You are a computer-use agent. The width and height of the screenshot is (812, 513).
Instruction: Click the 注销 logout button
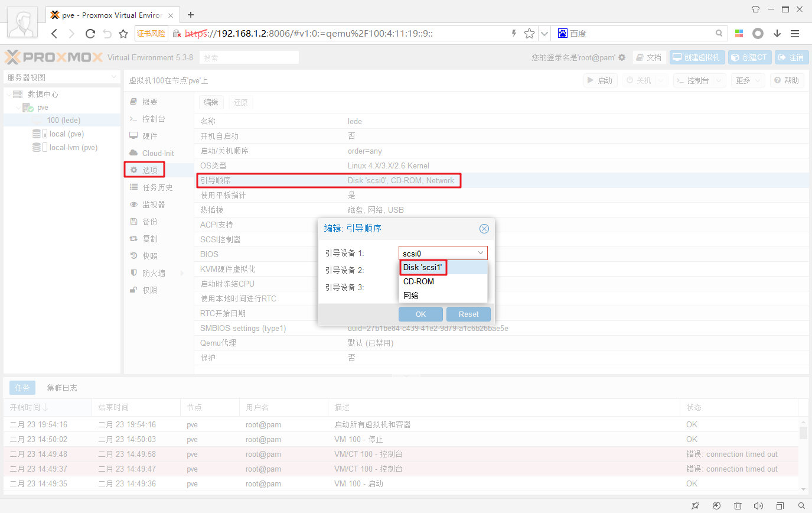[x=791, y=57]
